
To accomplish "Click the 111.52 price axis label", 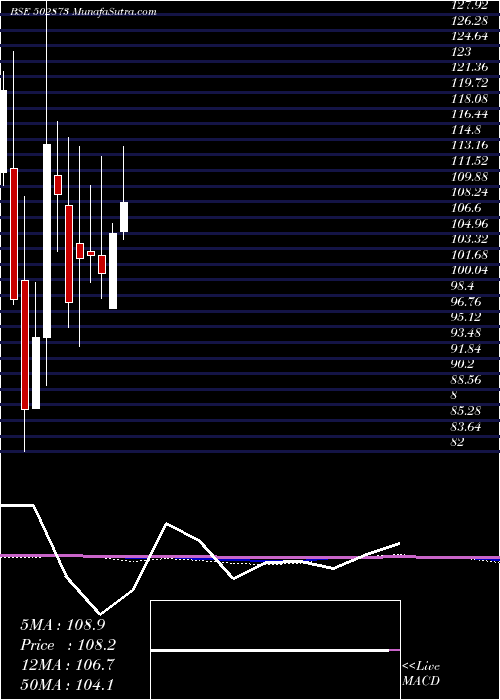I will (x=469, y=161).
